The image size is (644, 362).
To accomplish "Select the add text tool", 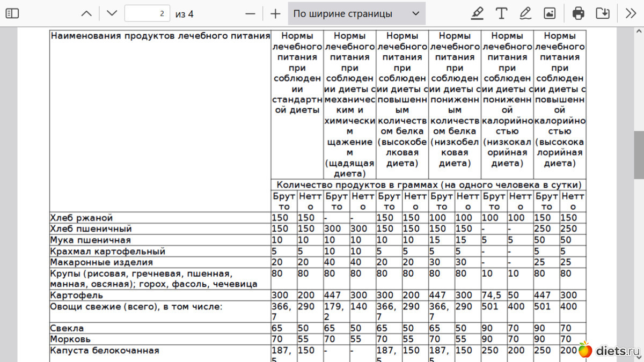I will pos(501,13).
